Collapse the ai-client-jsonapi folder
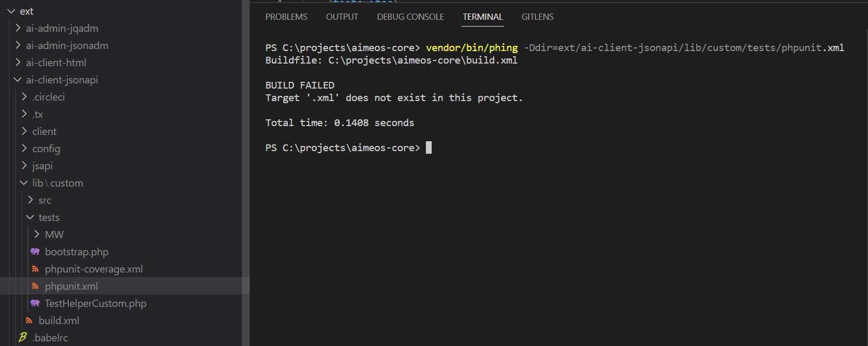 pos(17,80)
